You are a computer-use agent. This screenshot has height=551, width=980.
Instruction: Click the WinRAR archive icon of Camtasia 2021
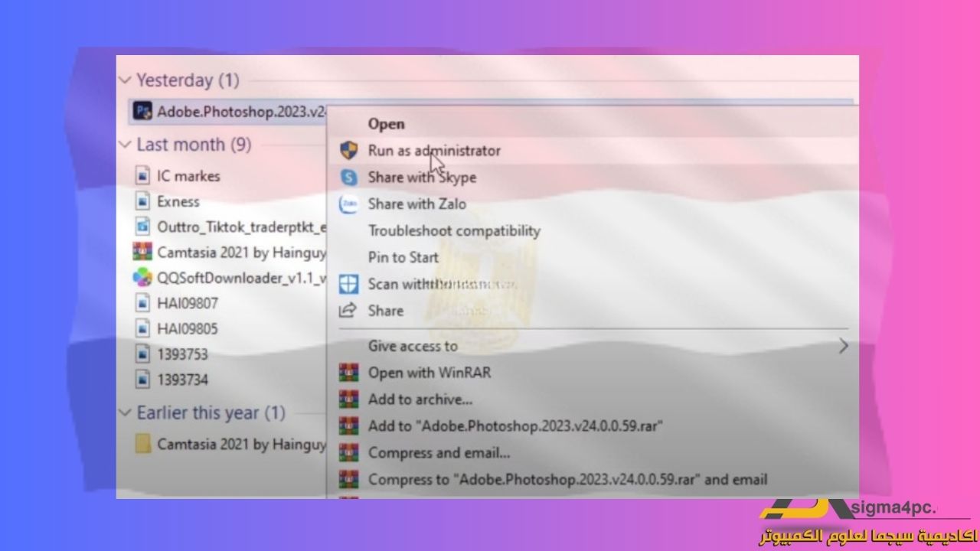click(142, 252)
